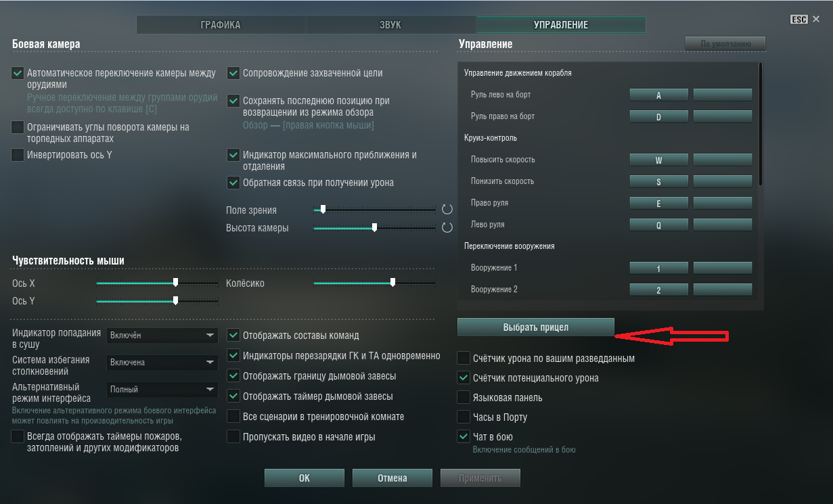833x504 pixels.
Task: Expand Альтернативный режим интерфейса dropdown
Action: click(x=162, y=390)
